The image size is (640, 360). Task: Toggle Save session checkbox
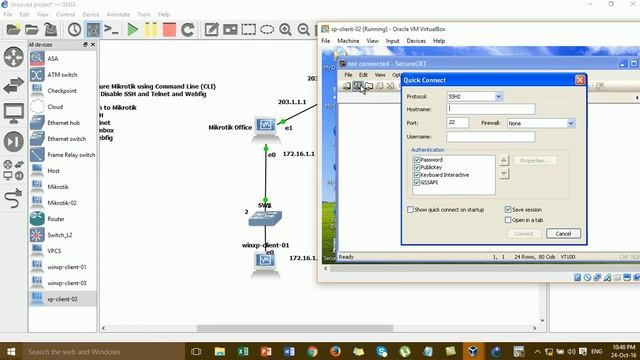508,209
